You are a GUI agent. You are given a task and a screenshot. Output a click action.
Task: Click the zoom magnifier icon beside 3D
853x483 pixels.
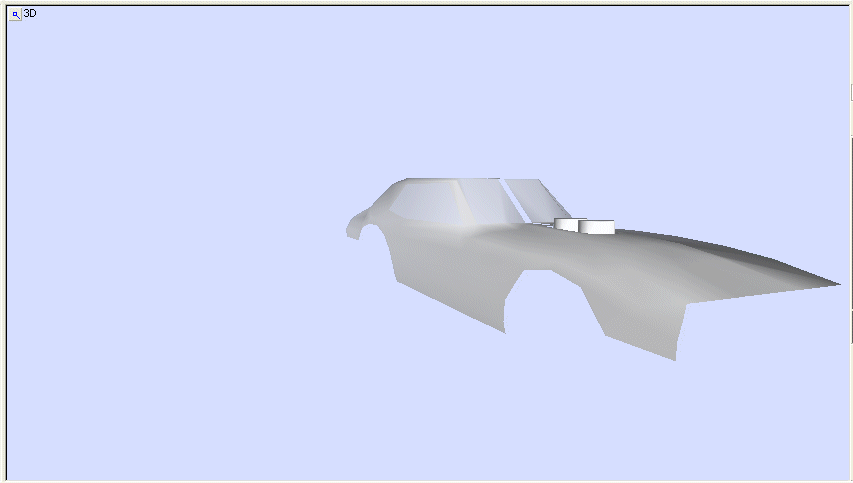15,15
